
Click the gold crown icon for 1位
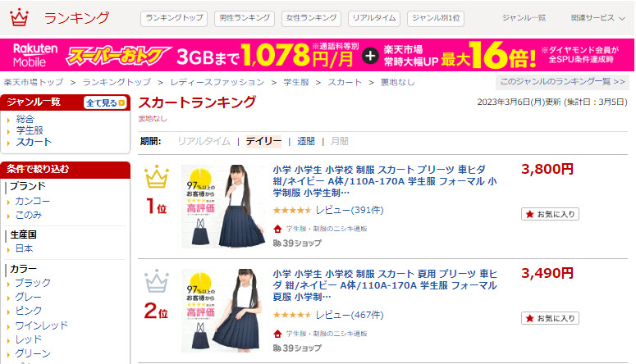pyautogui.click(x=157, y=177)
